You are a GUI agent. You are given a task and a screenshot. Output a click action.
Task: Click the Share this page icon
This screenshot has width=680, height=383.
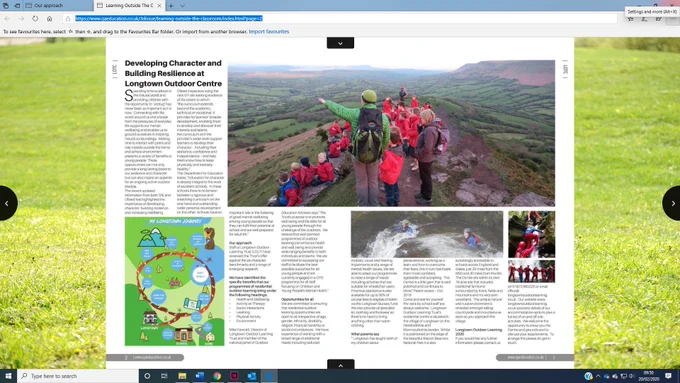click(658, 19)
